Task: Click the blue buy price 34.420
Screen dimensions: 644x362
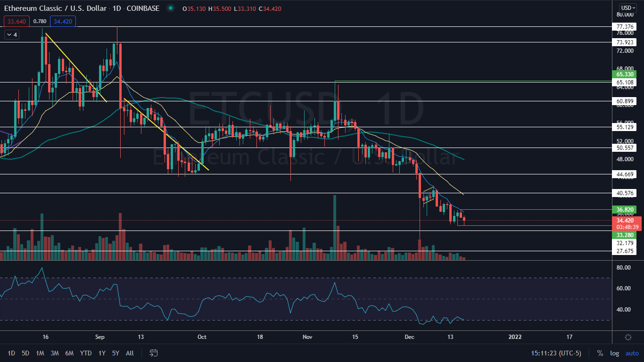Action: (63, 21)
